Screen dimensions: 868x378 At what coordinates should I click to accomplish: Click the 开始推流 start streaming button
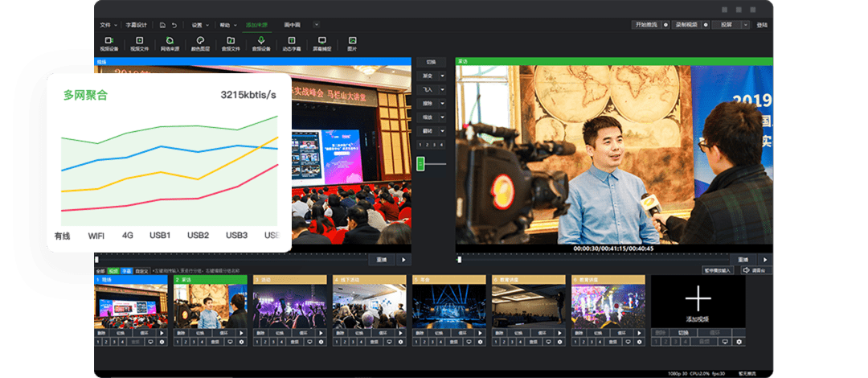pos(645,25)
